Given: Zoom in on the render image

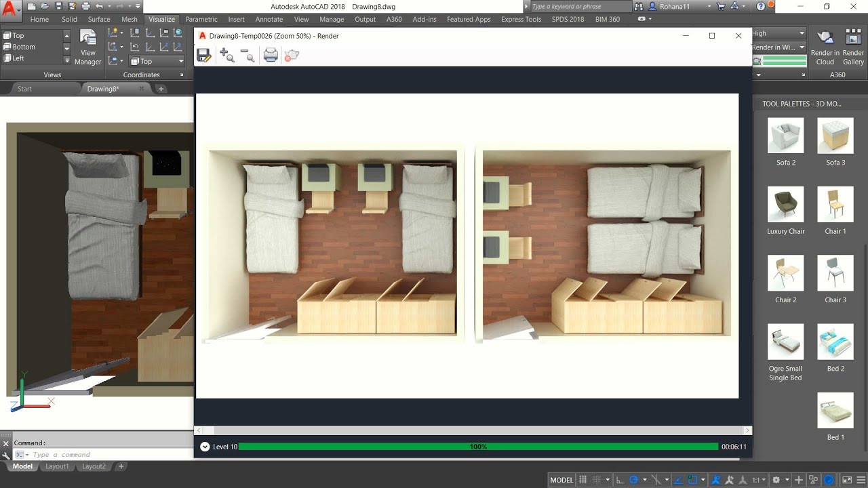Looking at the screenshot, I should pos(227,56).
